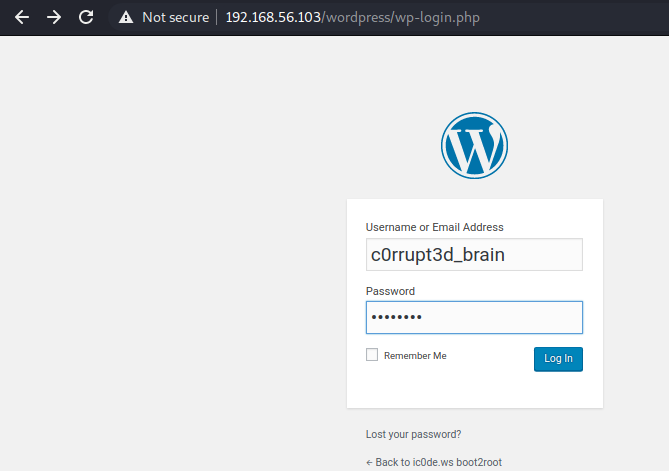Focus the username field containing c0rrupt3d_brain
Screen dimensions: 669x471
pyautogui.click(x=474, y=255)
